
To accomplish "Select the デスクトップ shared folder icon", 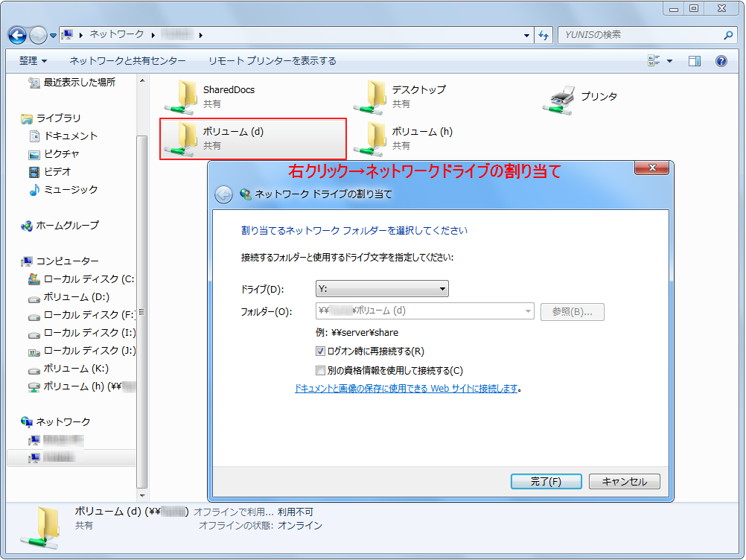I will pos(369,97).
